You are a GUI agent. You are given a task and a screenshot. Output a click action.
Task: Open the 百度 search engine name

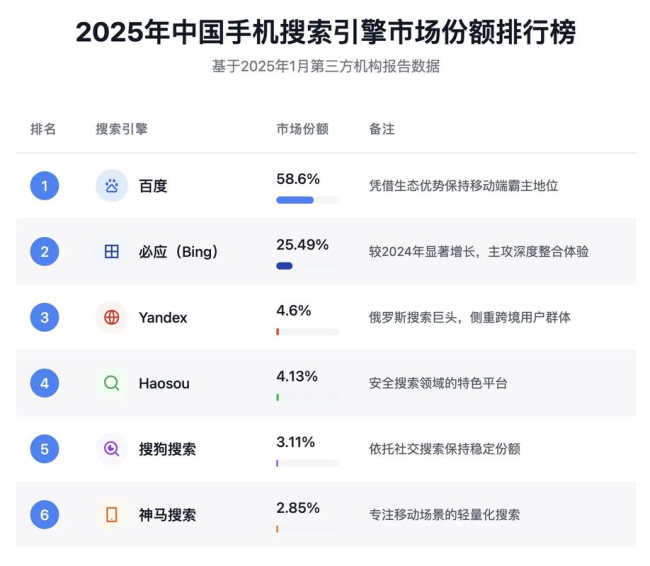153,186
